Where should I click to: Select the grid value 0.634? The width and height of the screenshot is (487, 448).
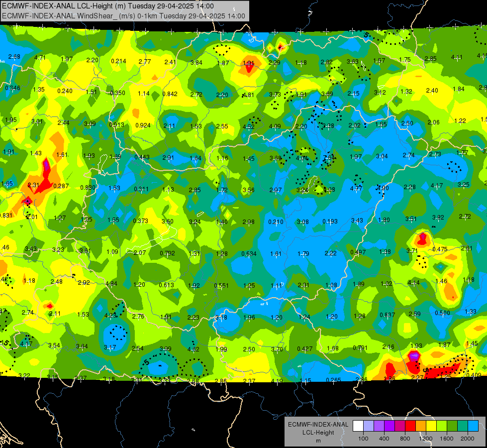coord(249,254)
